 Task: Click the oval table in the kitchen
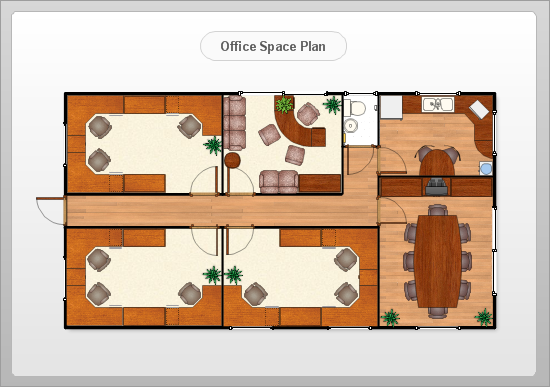[x=437, y=162]
